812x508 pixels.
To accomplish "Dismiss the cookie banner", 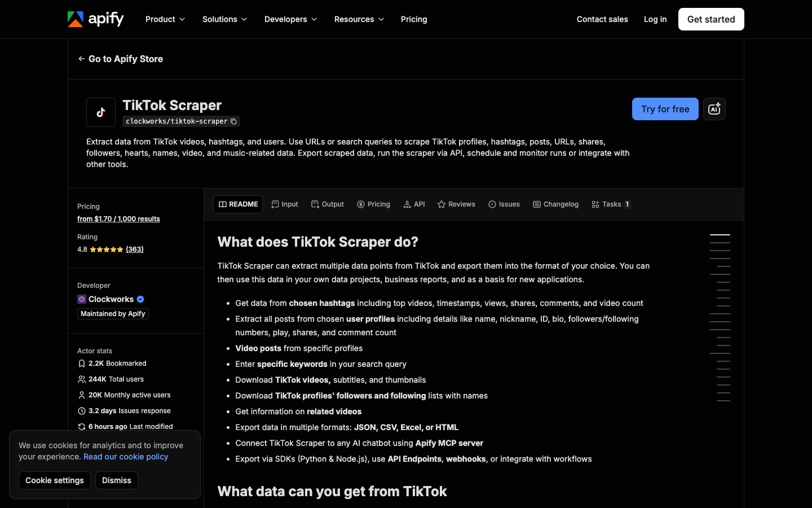I will pyautogui.click(x=117, y=480).
